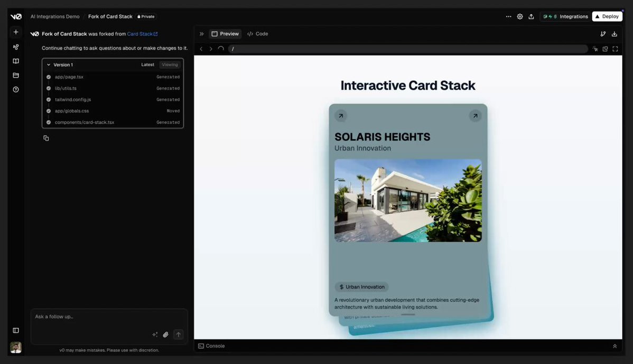This screenshot has width=633, height=364.
Task: Click the SOLARIS HEIGHTS card heading
Action: click(383, 137)
